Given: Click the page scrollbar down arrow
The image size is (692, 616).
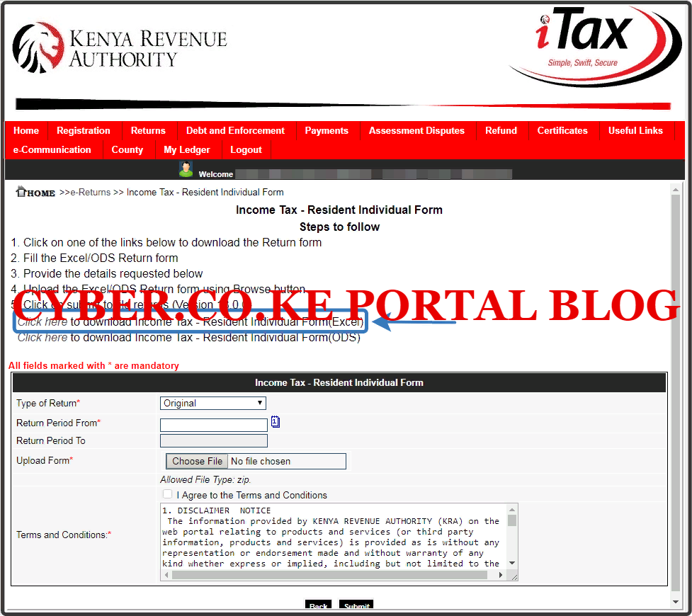Looking at the screenshot, I should (675, 602).
